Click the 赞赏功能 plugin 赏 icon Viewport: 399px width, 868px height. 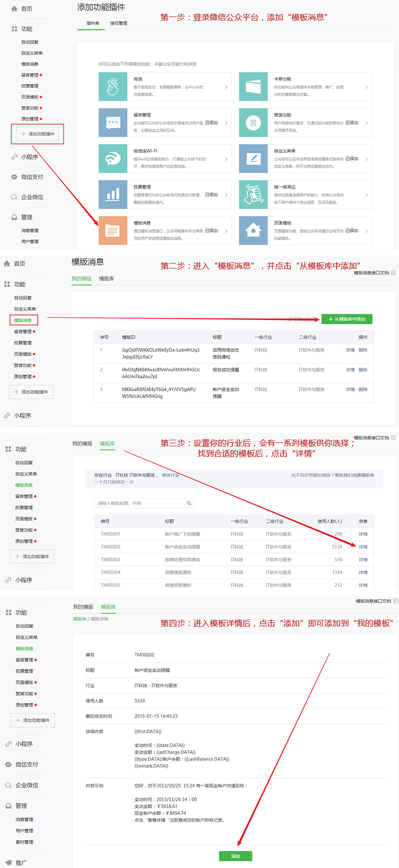[253, 123]
